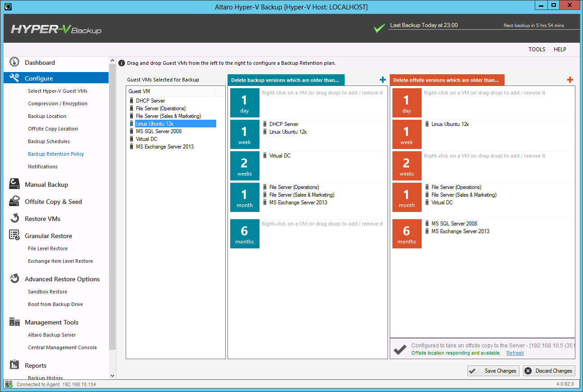The width and height of the screenshot is (583, 392).
Task: Select MS SQL Server 2008 in Guest VM list
Action: click(159, 131)
